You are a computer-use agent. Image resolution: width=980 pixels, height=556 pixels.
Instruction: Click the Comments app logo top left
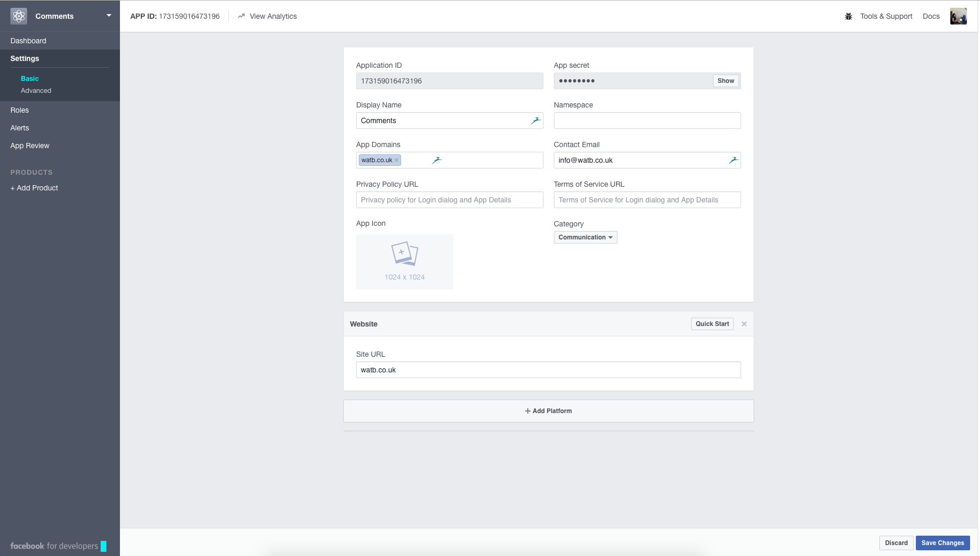pyautogui.click(x=19, y=16)
